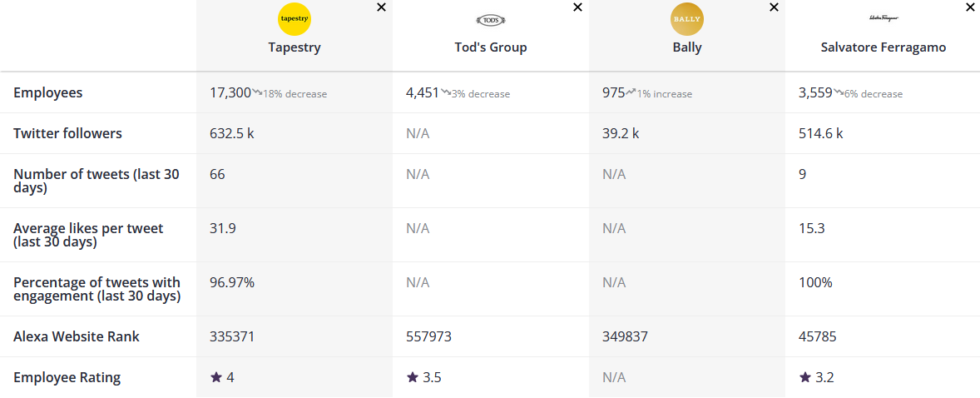
Task: Open the Salvatore Ferragamo name link
Action: (883, 47)
